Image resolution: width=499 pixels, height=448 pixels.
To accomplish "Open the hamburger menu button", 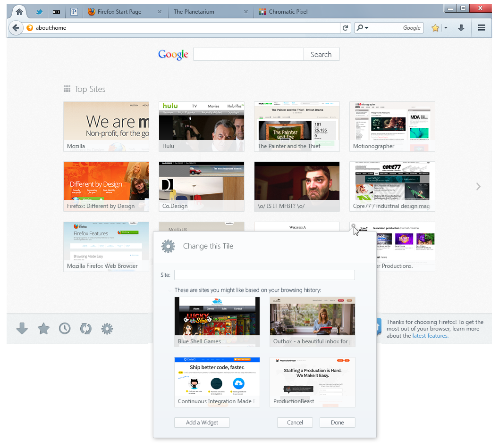I will click(482, 28).
